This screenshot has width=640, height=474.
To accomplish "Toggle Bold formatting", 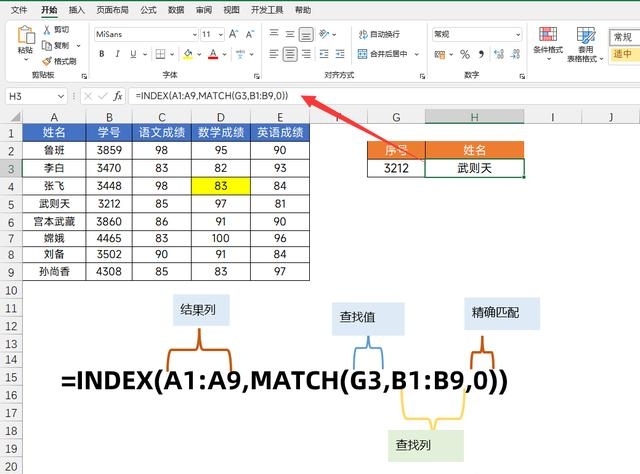I will (102, 54).
